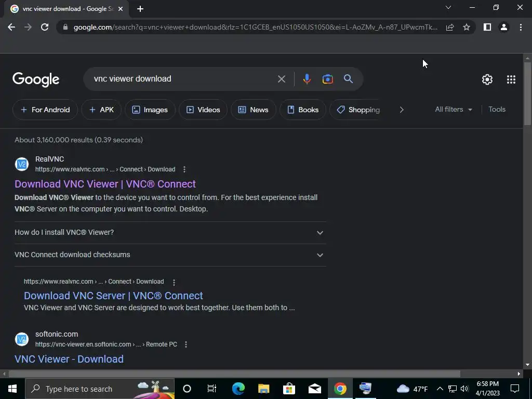Open RealVNC result options menu
The height and width of the screenshot is (399, 532).
[184, 169]
